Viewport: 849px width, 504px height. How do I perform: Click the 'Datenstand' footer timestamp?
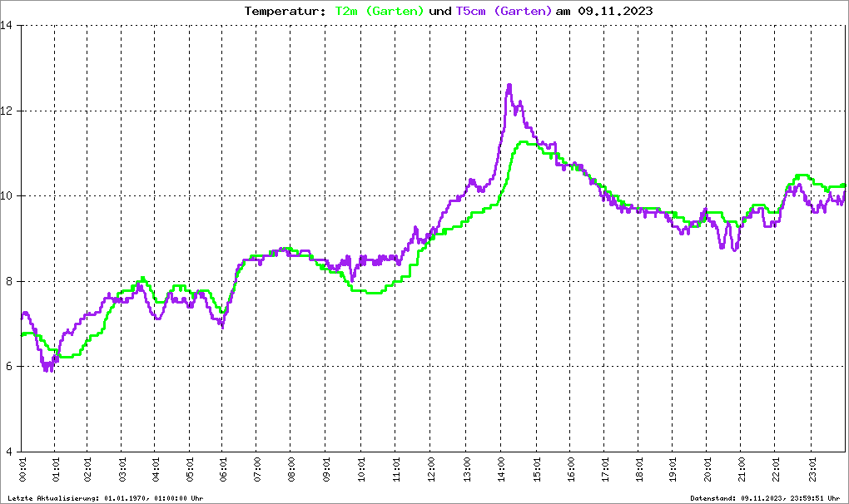click(x=765, y=498)
